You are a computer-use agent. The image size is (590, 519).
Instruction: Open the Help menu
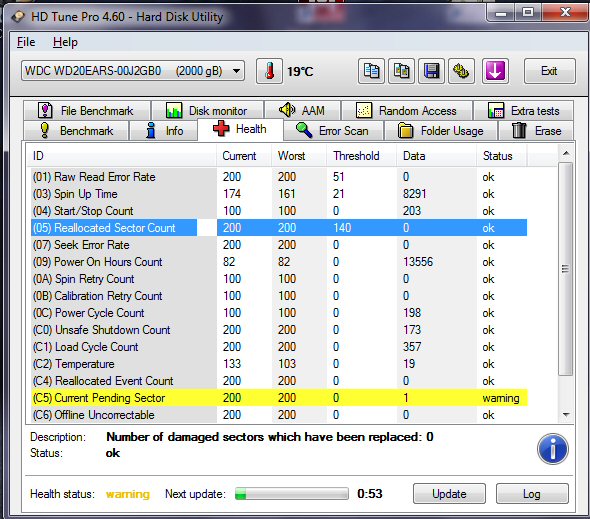pyautogui.click(x=65, y=42)
